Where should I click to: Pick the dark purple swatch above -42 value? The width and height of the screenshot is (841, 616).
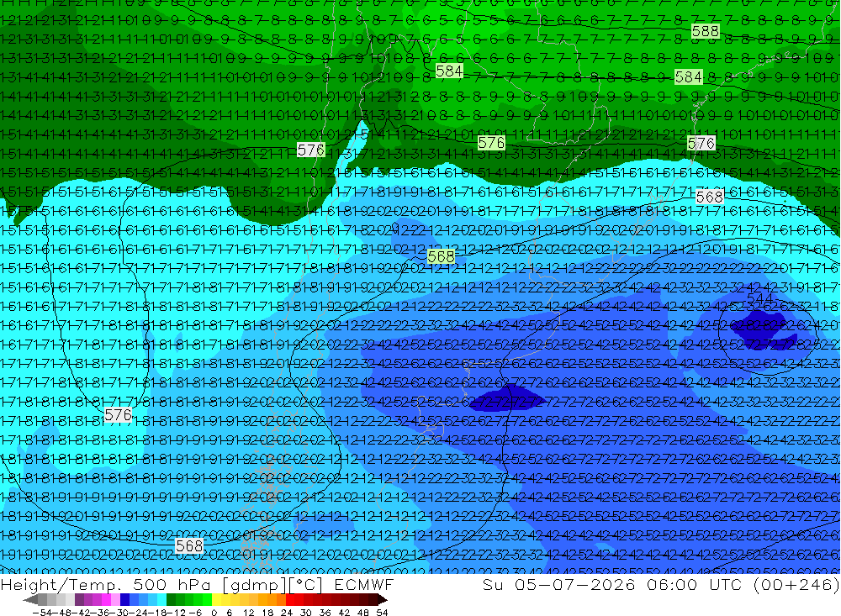pyautogui.click(x=79, y=599)
